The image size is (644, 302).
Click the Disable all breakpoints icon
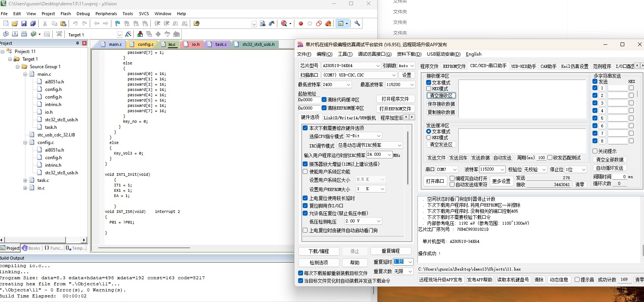[x=319, y=23]
